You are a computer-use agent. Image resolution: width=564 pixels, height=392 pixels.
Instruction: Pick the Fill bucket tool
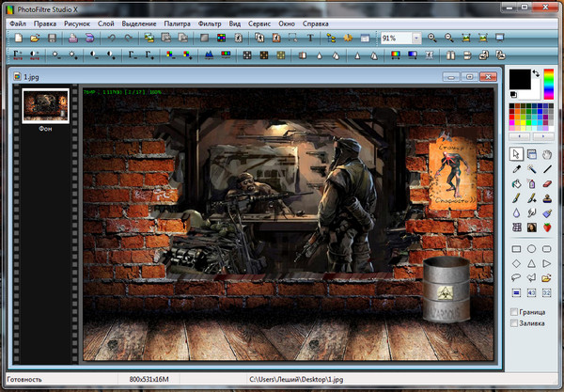[516, 184]
